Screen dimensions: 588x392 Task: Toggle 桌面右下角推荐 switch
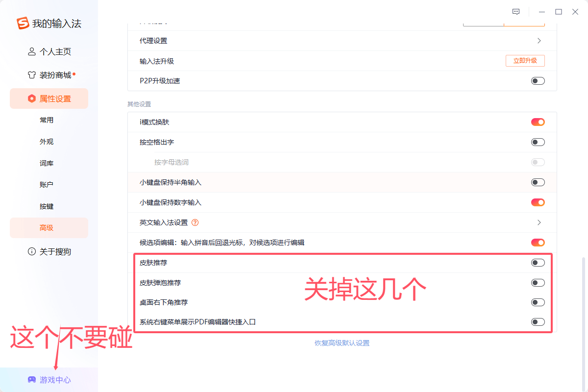538,302
